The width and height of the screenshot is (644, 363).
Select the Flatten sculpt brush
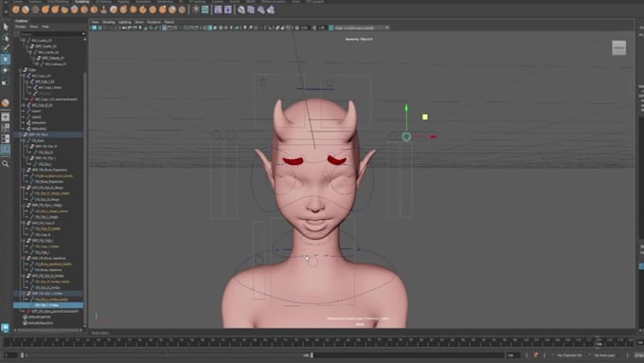(65, 9)
